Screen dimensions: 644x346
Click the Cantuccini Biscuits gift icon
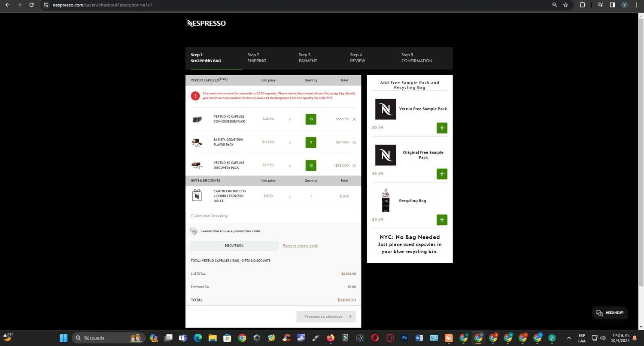point(197,195)
